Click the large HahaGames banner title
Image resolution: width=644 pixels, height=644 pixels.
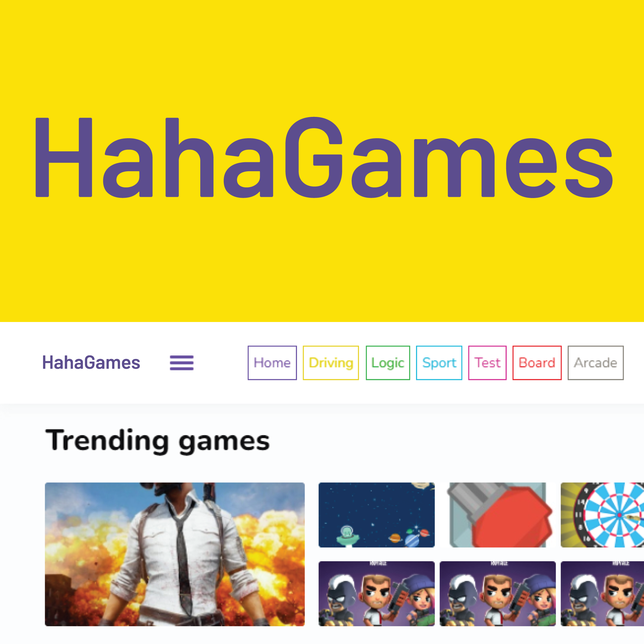coord(324,157)
